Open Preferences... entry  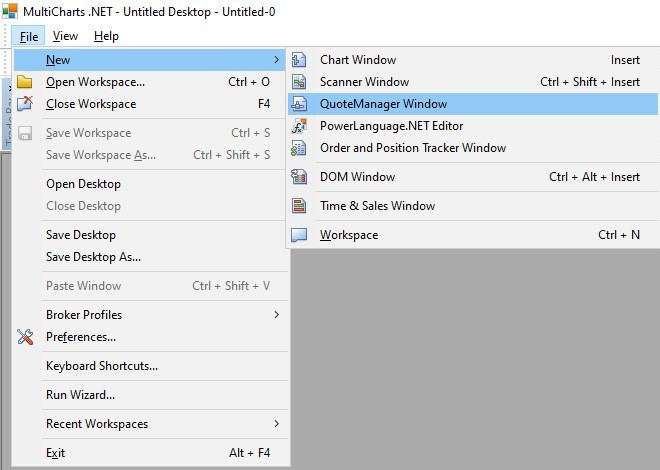(149, 337)
